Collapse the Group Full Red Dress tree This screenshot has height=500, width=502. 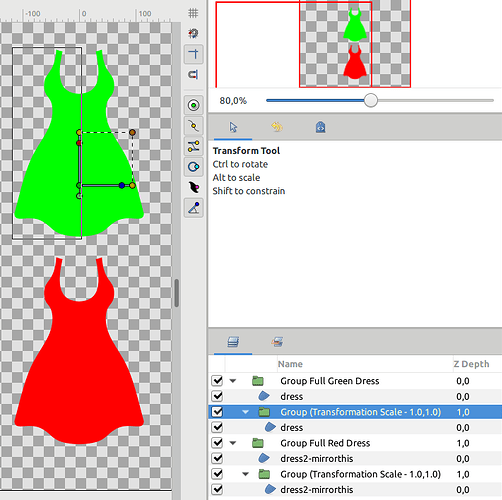pos(233,443)
